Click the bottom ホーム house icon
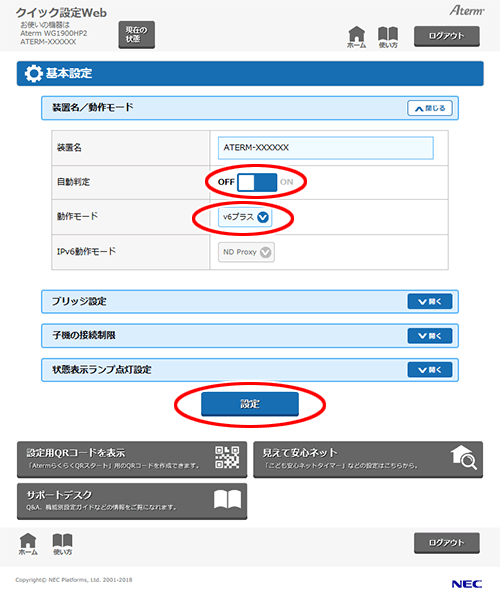 pos(28,544)
